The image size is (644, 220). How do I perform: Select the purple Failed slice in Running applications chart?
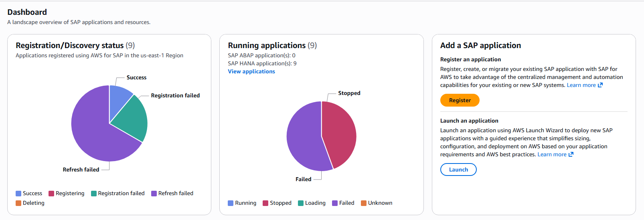click(305, 138)
